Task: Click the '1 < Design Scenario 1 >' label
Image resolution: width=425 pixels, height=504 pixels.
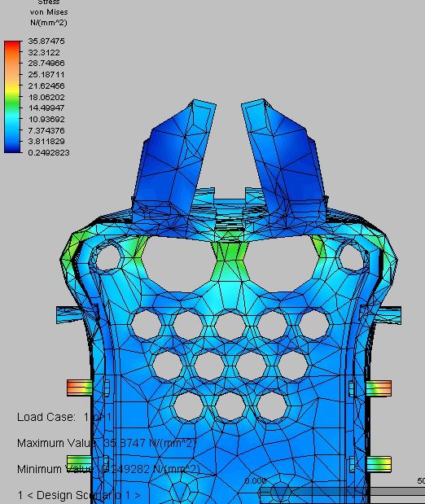Action: coord(79,495)
